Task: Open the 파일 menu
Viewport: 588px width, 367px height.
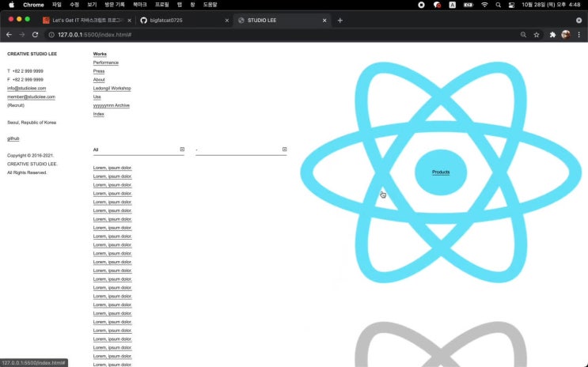Action: tap(57, 5)
